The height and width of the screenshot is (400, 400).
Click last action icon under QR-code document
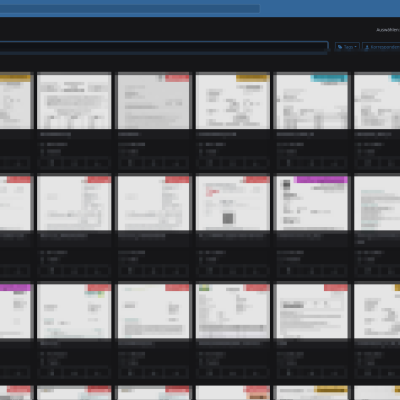tap(256, 270)
